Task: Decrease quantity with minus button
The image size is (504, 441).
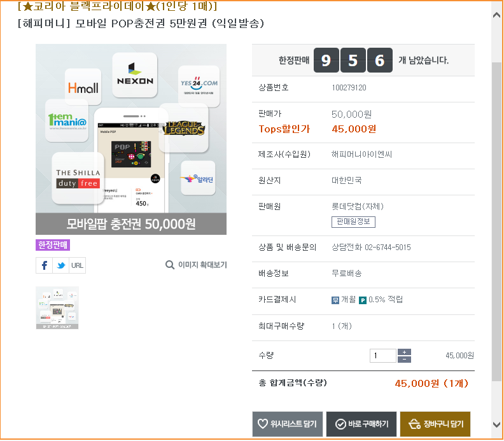Action: (x=404, y=360)
